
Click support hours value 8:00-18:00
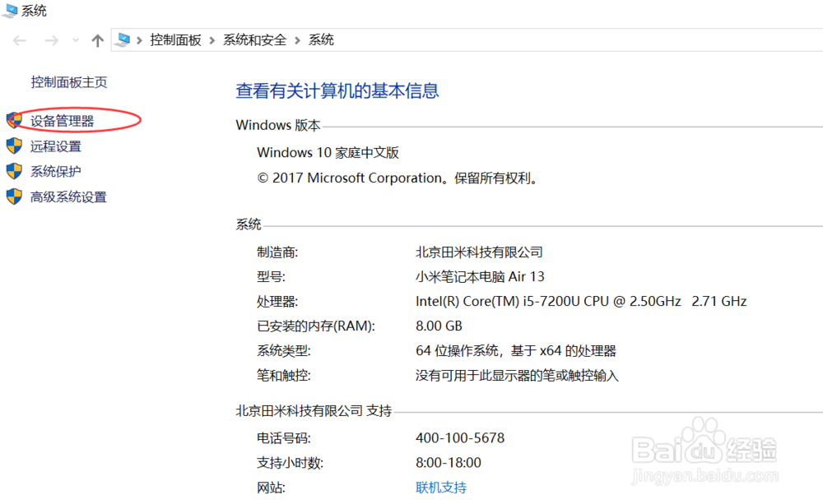pyautogui.click(x=449, y=463)
